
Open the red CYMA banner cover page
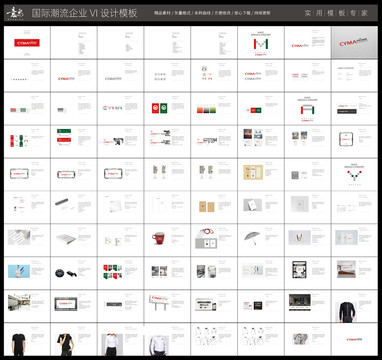27,43
